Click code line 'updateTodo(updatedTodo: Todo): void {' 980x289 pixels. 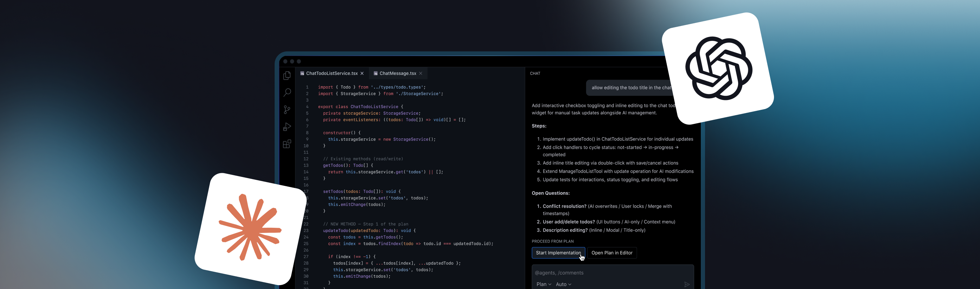point(369,230)
